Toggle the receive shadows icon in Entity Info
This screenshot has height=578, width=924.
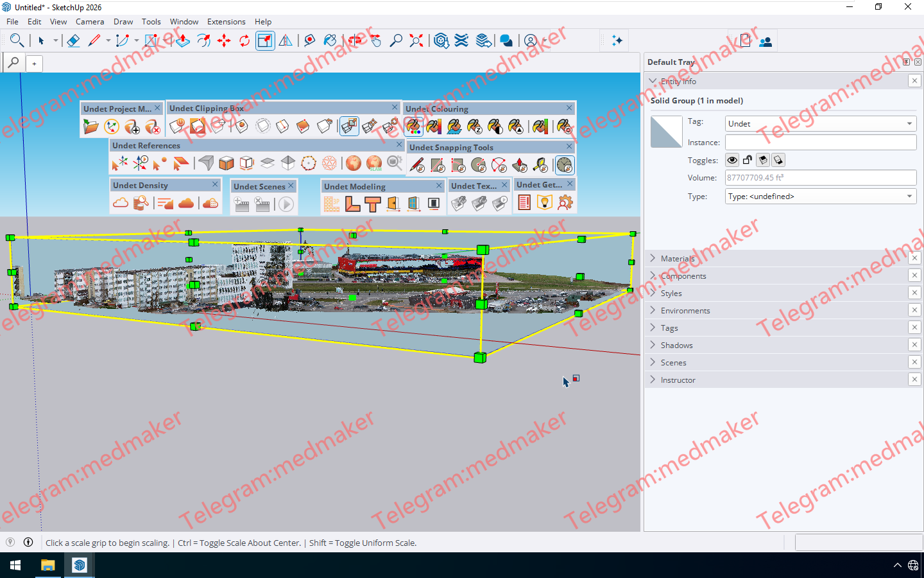763,160
